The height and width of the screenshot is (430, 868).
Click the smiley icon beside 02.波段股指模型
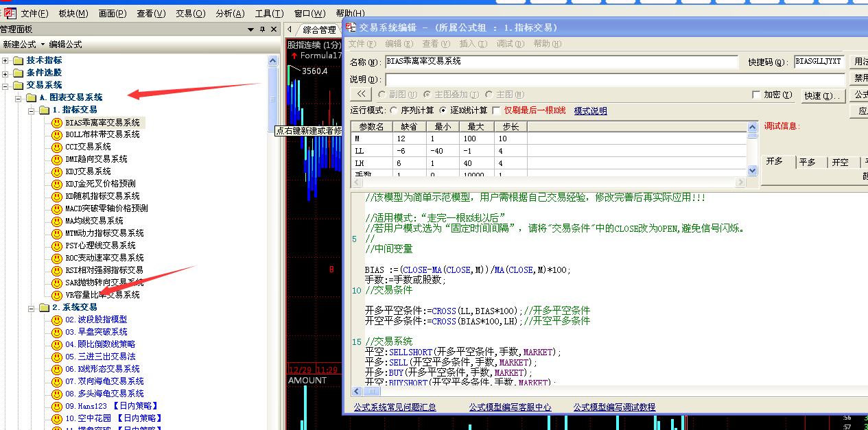(57, 320)
